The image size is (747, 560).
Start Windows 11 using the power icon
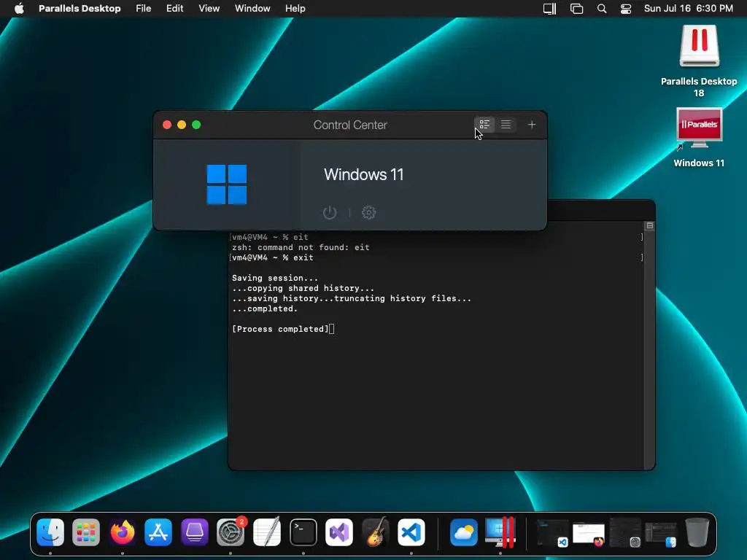click(x=330, y=212)
